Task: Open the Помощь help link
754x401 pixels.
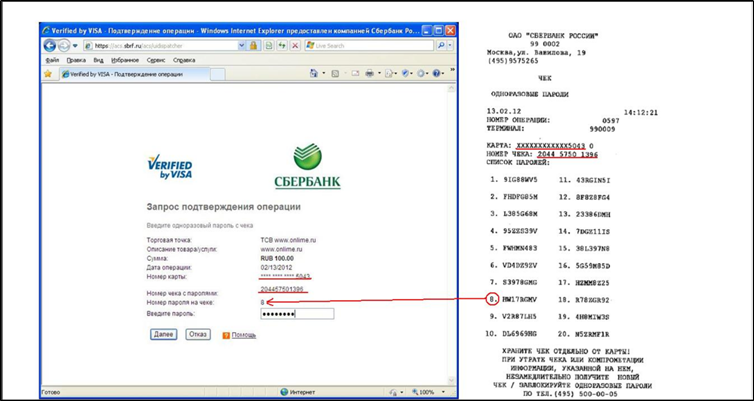Action: (243, 335)
